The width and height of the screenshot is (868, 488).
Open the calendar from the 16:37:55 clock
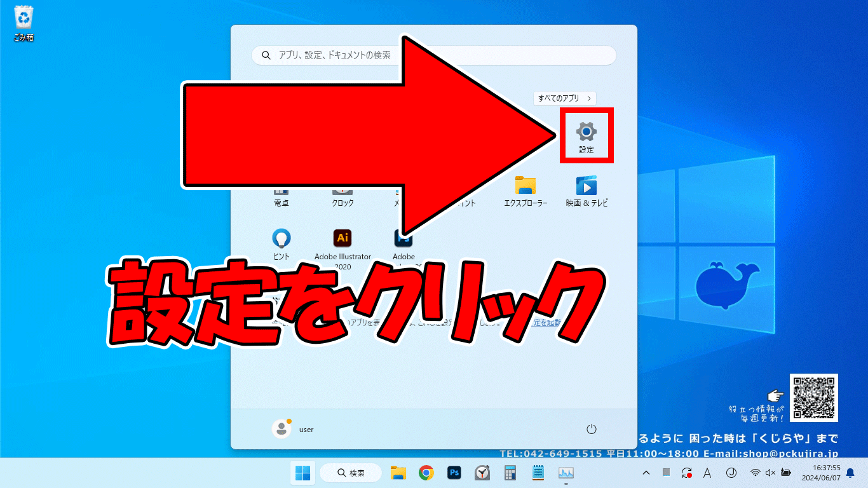[x=821, y=473]
